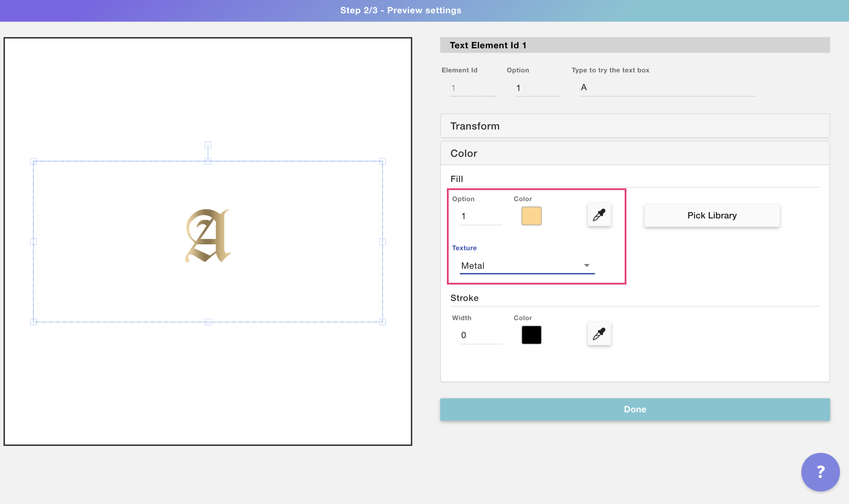Image resolution: width=849 pixels, height=504 pixels.
Task: Click the 'Type to try the text box' field
Action: coord(667,88)
